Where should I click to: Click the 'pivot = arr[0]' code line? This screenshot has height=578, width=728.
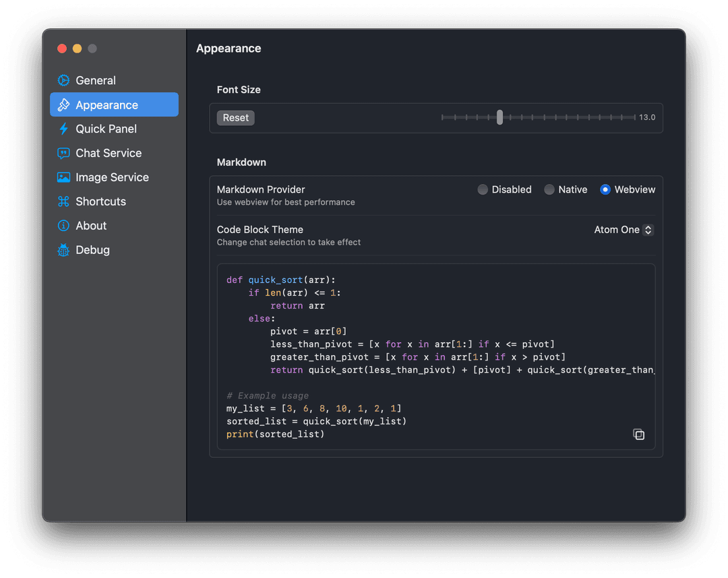pos(308,331)
